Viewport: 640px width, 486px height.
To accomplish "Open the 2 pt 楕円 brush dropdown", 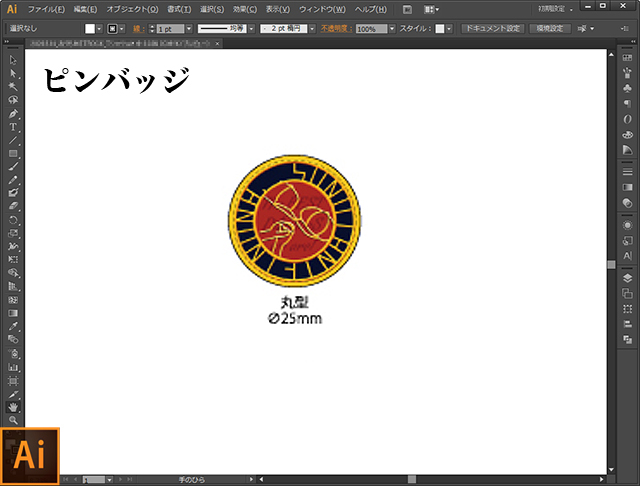I will click(x=312, y=29).
